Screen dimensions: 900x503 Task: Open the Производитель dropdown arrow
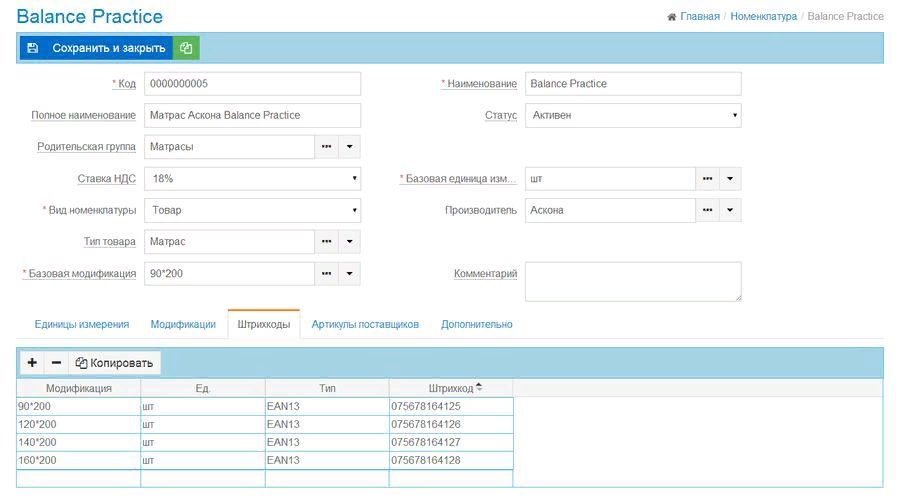click(x=730, y=211)
